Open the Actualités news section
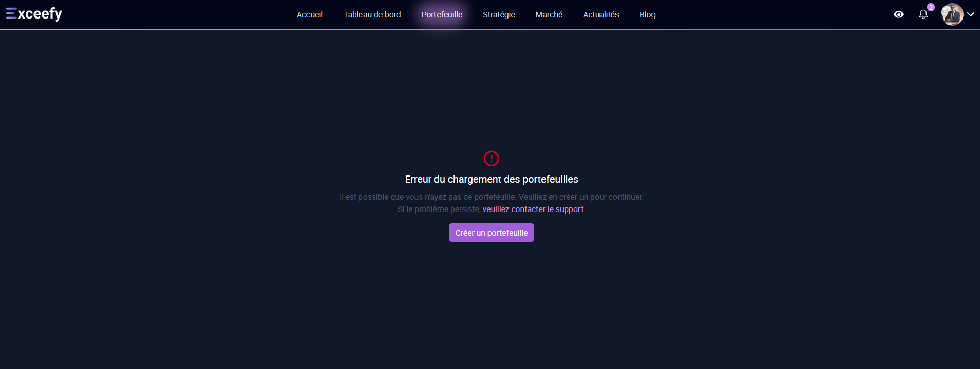 601,15
